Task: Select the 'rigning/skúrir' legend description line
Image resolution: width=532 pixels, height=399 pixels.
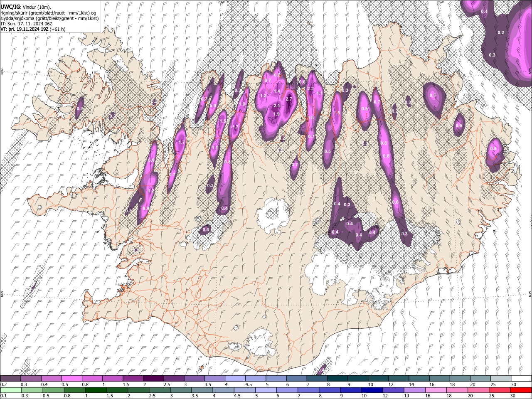Action: (49, 13)
